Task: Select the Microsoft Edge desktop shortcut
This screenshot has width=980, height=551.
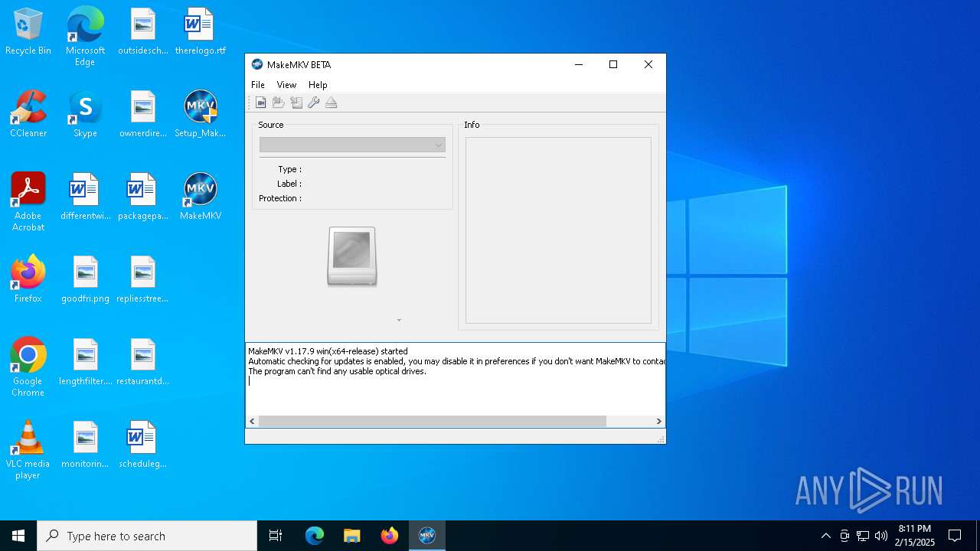Action: (x=85, y=36)
